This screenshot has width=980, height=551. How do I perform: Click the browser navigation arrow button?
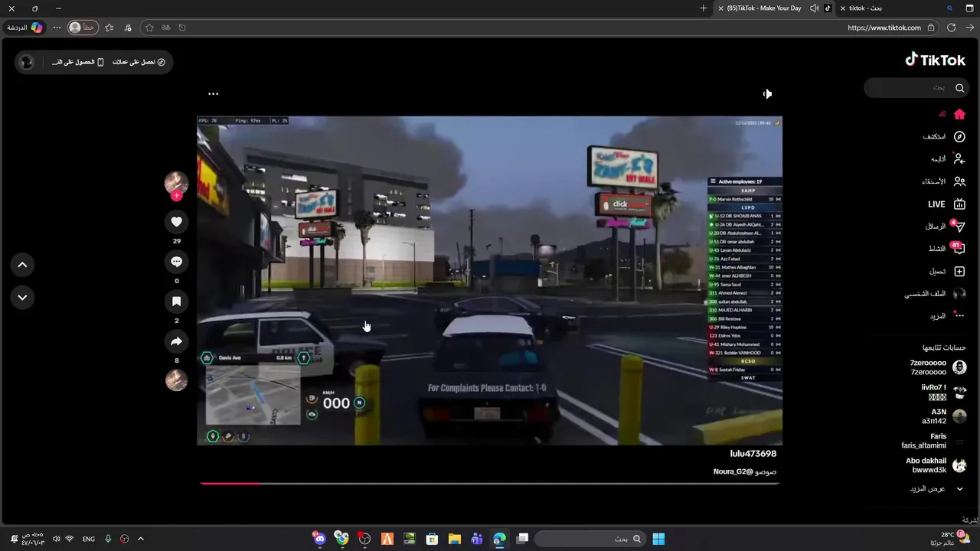pyautogui.click(x=969, y=28)
